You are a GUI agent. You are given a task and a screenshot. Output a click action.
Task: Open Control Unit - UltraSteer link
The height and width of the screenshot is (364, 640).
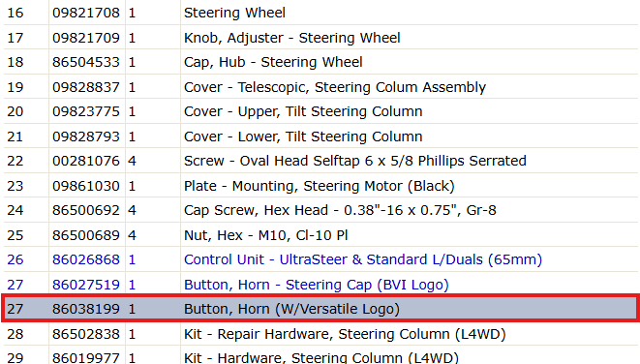click(363, 259)
